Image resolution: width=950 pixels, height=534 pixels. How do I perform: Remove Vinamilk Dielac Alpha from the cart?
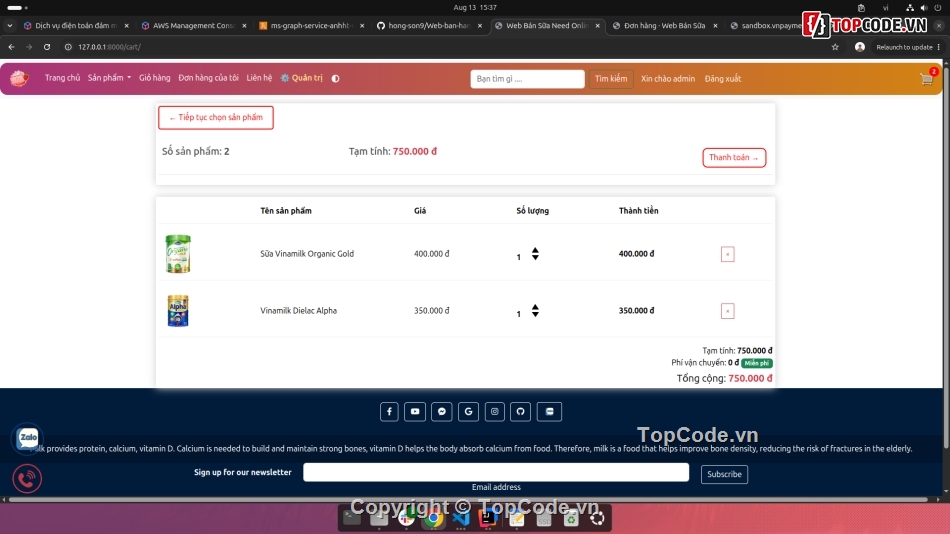click(728, 311)
